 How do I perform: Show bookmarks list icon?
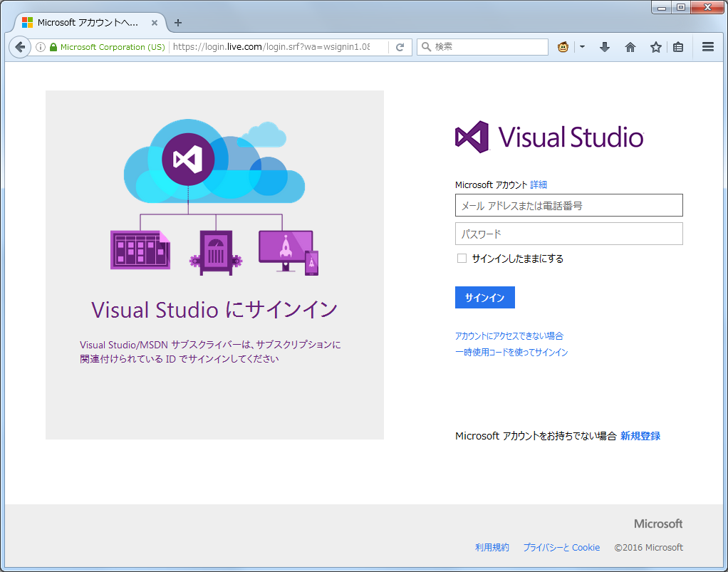tap(678, 47)
